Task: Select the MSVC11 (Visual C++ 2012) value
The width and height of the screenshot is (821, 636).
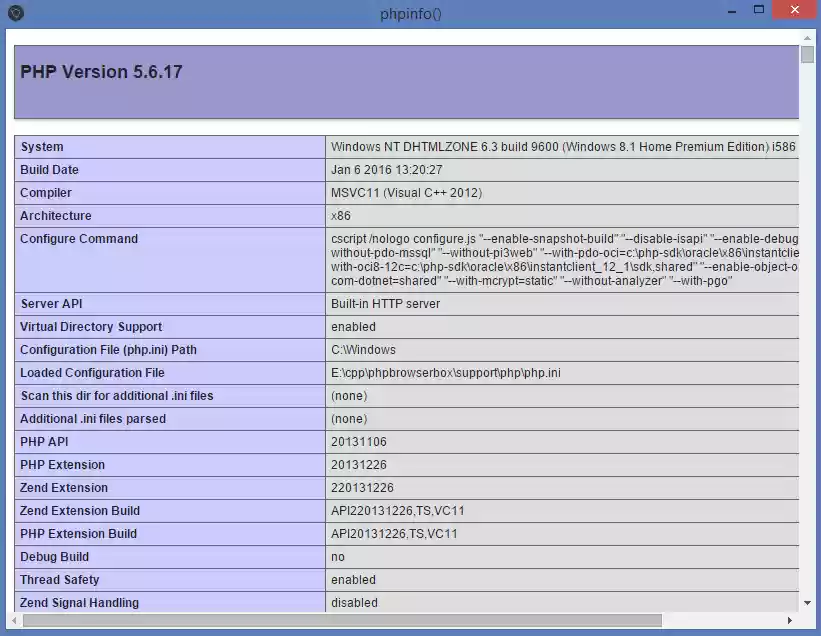Action: (x=406, y=193)
